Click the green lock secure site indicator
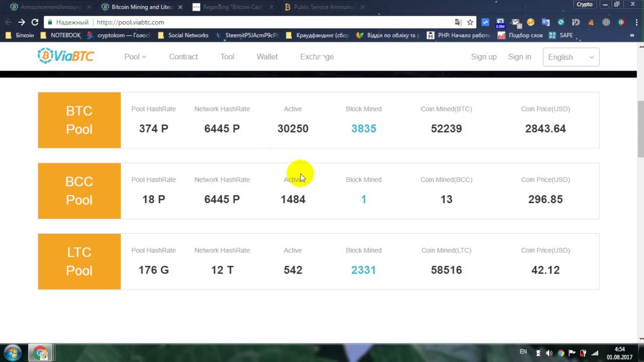This screenshot has width=644, height=362. click(x=49, y=22)
